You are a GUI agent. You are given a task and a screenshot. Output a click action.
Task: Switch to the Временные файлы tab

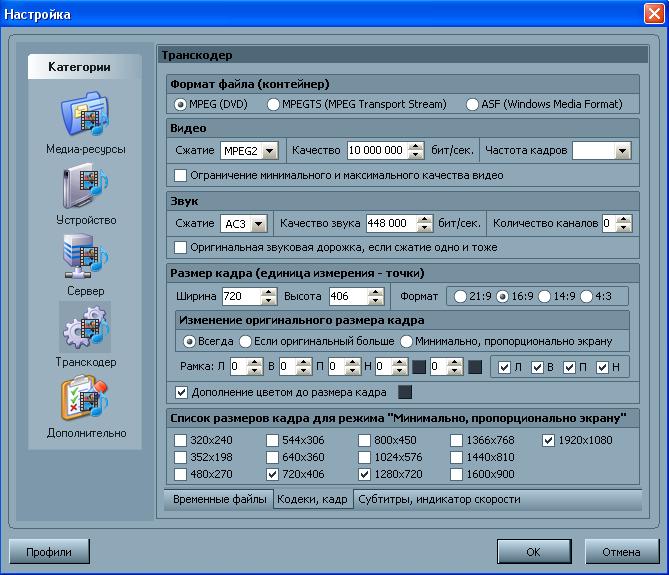219,499
